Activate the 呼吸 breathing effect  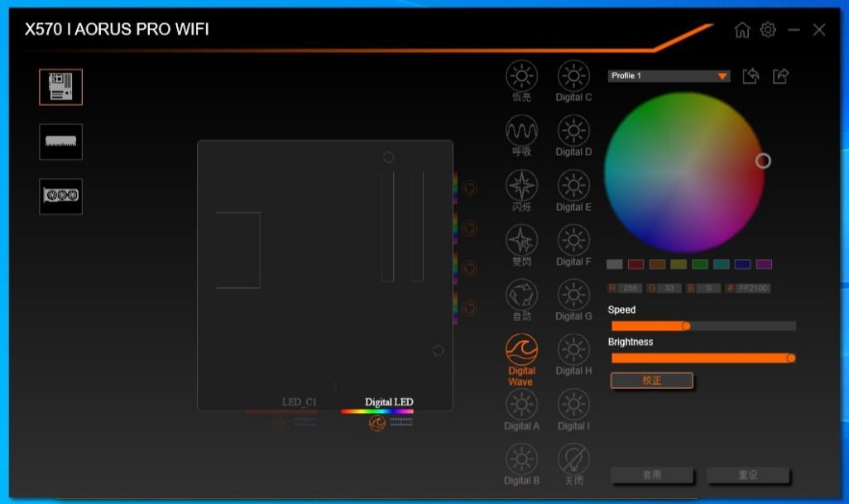point(520,135)
